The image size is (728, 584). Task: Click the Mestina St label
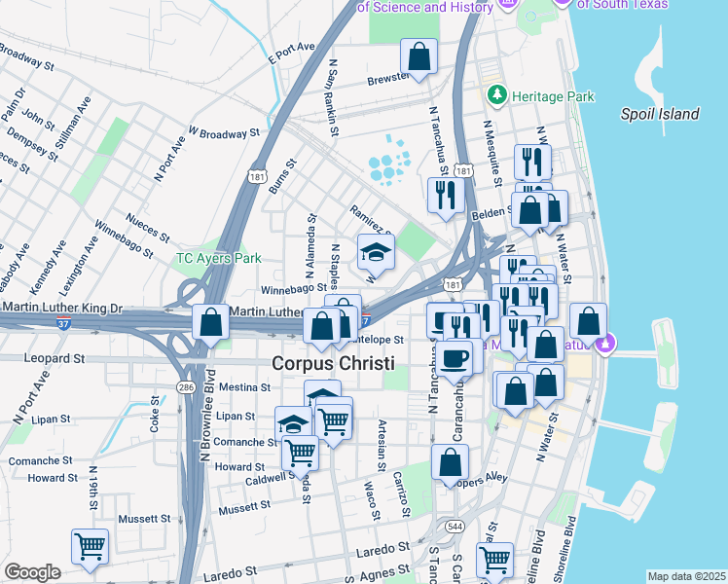[244, 387]
